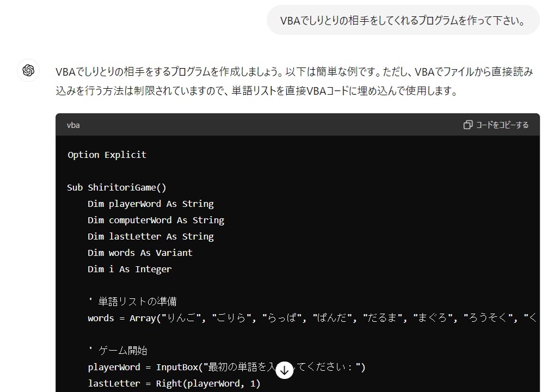This screenshot has width=559, height=392.
Task: Click 'Dim lastLetter As String' line
Action: pyautogui.click(x=150, y=236)
